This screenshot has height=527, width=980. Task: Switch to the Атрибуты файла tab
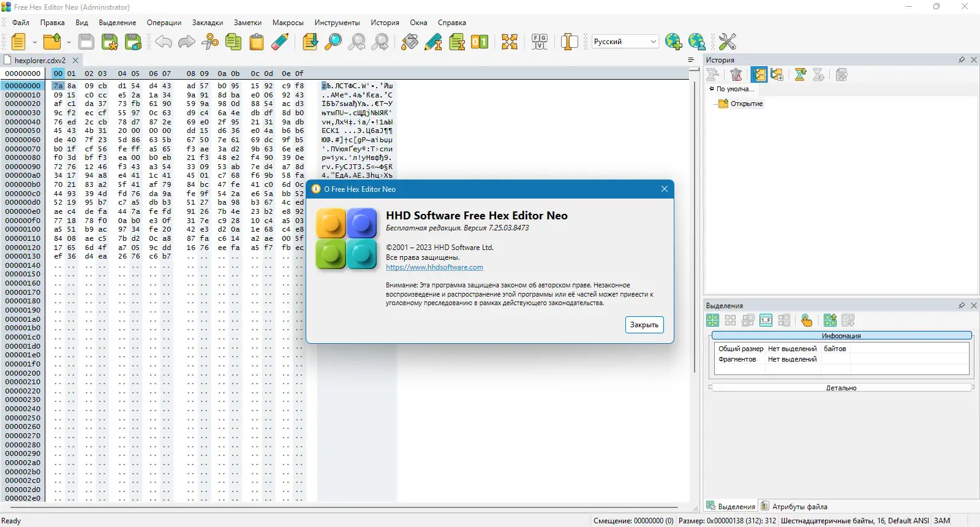click(x=794, y=506)
